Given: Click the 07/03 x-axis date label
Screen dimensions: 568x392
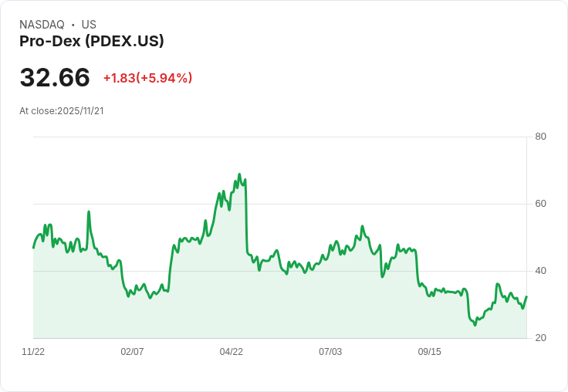Looking at the screenshot, I should pos(330,352).
